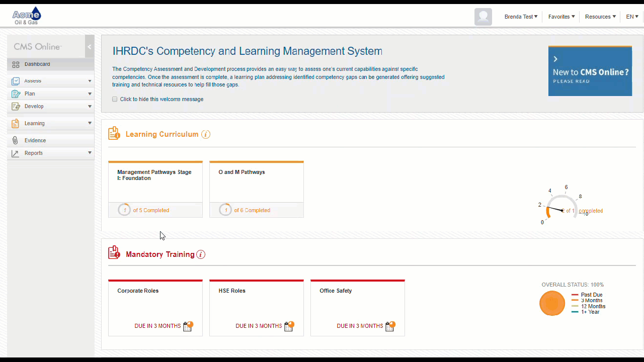This screenshot has height=362, width=644.
Task: Click the Acme Oil & Gas logo
Action: pyautogui.click(x=27, y=16)
